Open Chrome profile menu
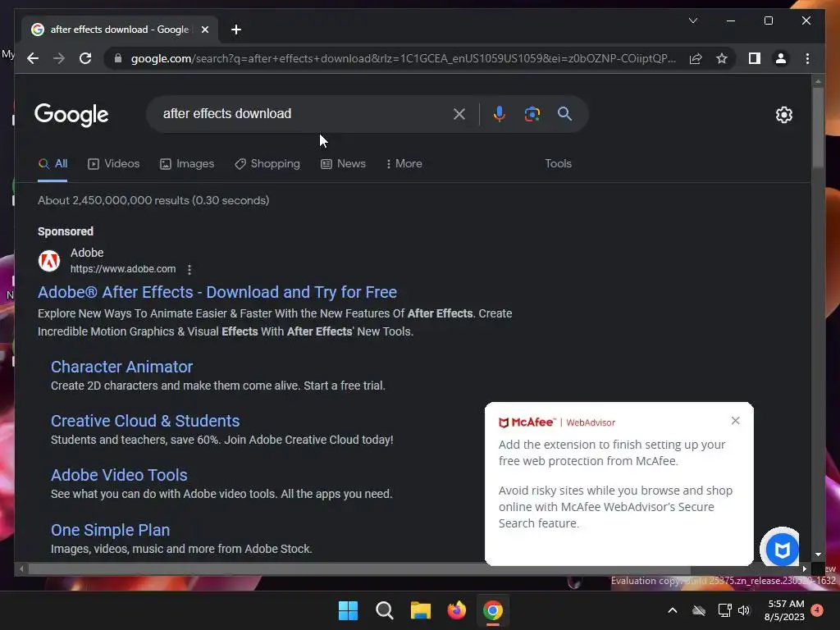 tap(781, 58)
